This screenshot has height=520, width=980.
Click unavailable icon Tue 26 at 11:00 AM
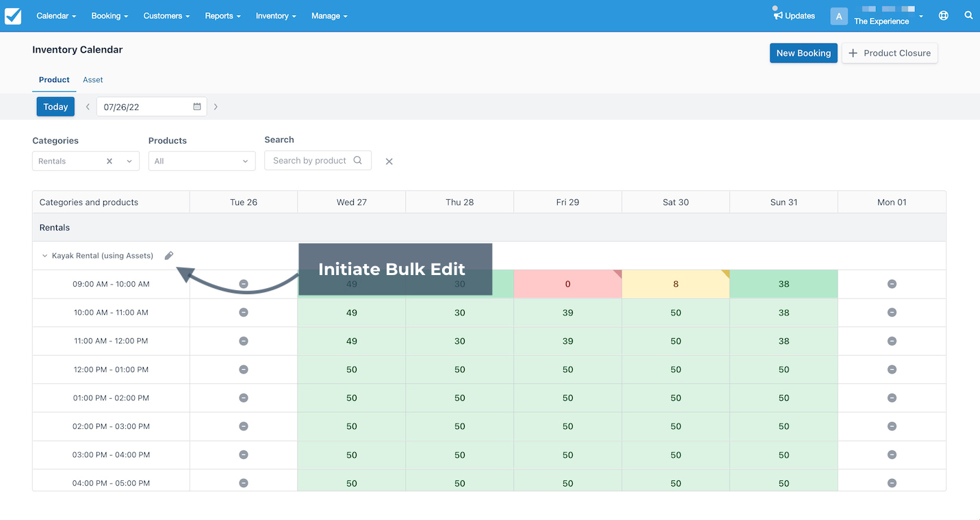pos(244,341)
